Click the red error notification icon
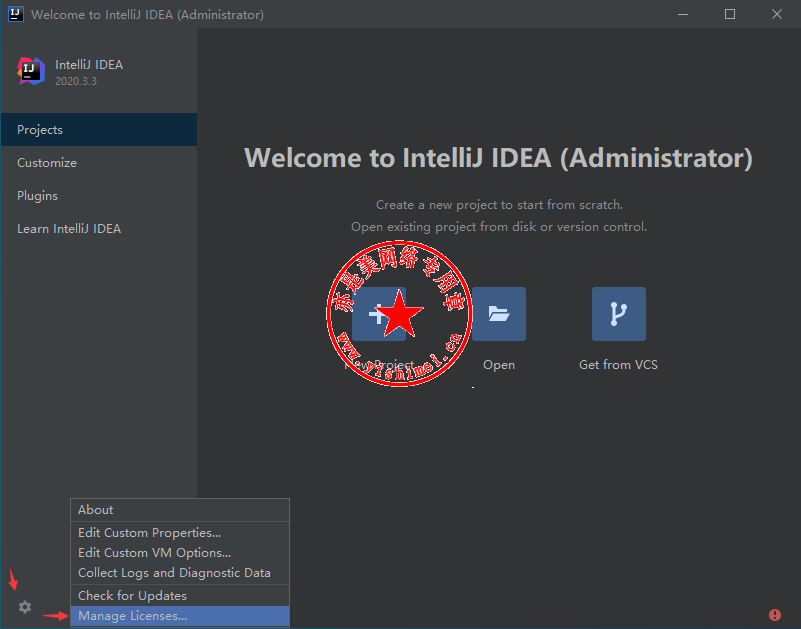Image resolution: width=801 pixels, height=629 pixels. pyautogui.click(x=774, y=614)
